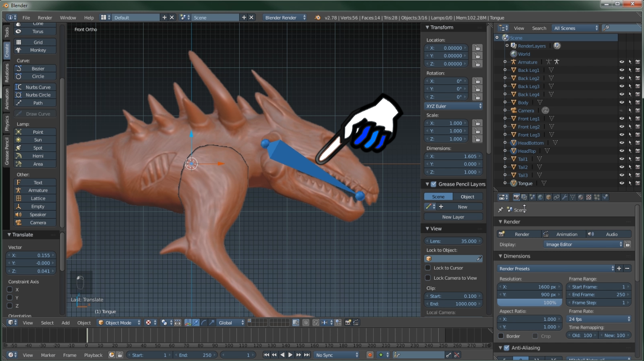The height and width of the screenshot is (361, 644).
Task: Enable proportional editing circle icon in viewport header
Action: [x=306, y=323]
